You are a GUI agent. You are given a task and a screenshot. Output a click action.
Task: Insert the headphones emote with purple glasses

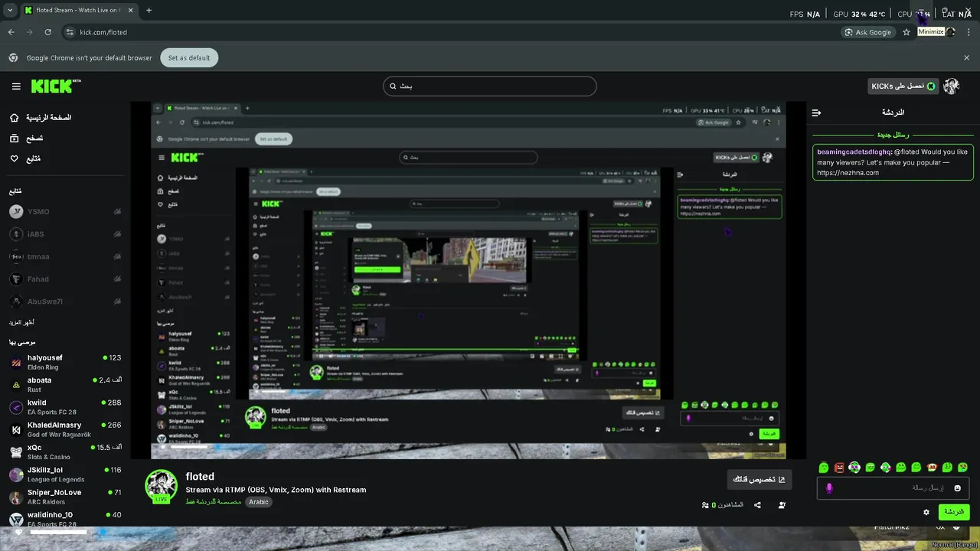click(854, 468)
